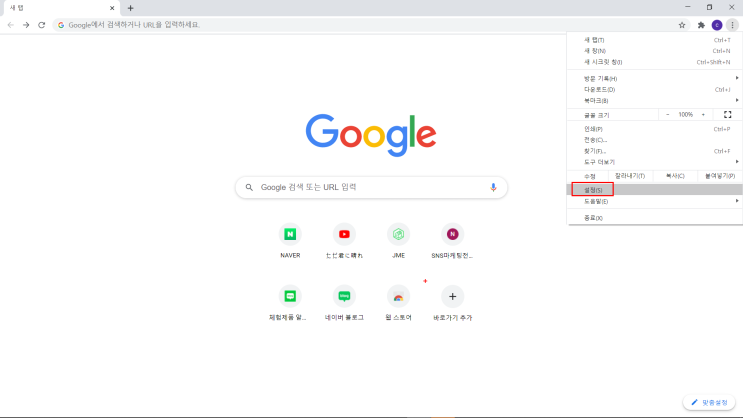Select 새 탭(T) in the menu

click(x=655, y=40)
